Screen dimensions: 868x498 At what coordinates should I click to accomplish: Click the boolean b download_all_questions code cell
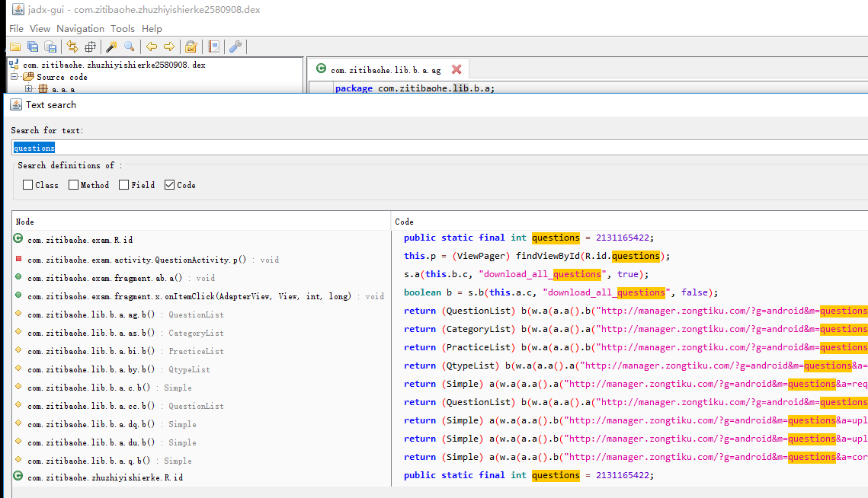pyautogui.click(x=561, y=292)
